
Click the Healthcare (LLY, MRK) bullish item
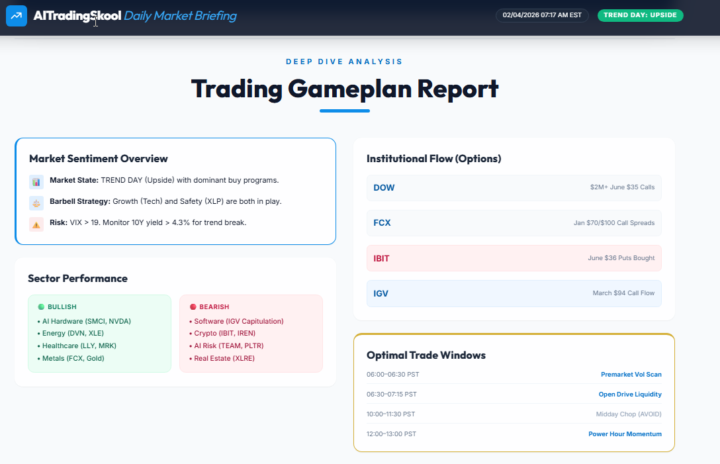(77, 345)
